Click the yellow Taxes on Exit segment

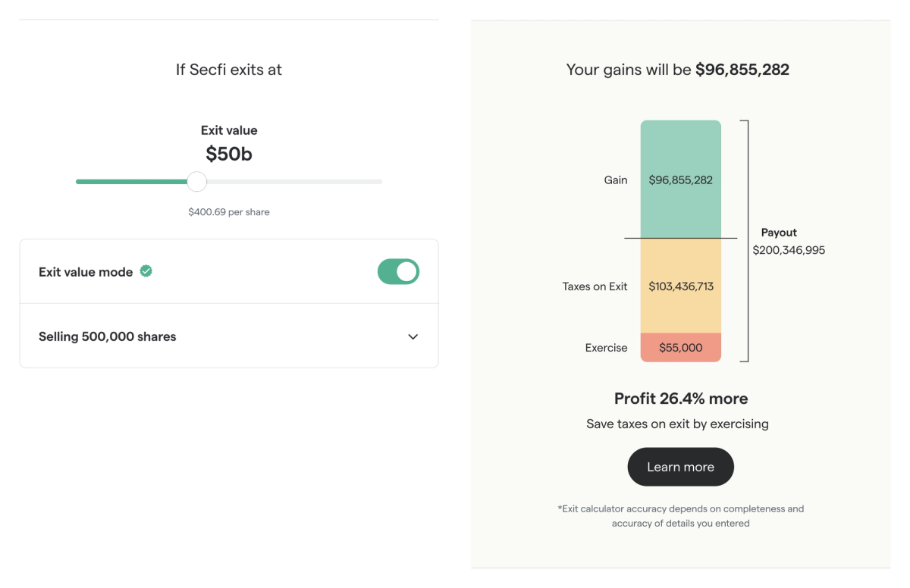tap(680, 286)
